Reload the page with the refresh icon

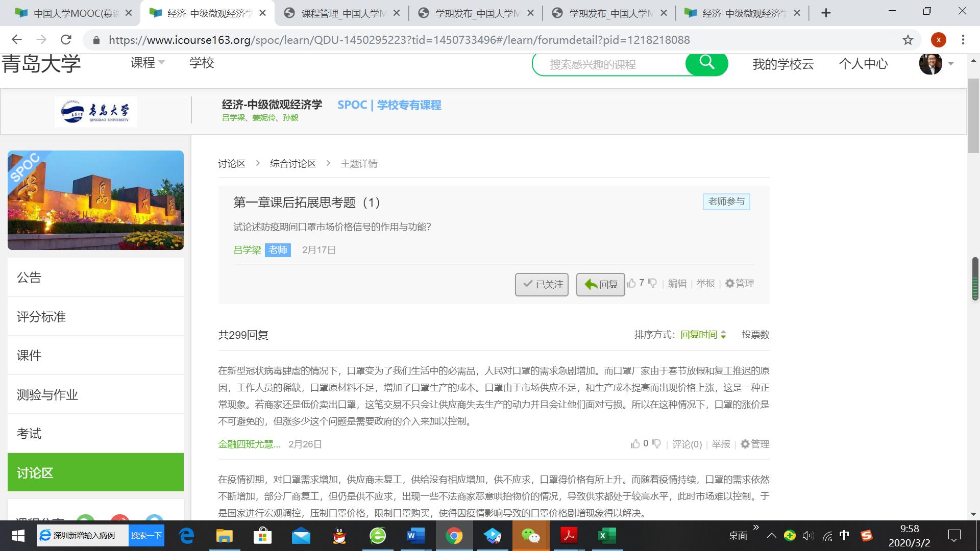click(x=66, y=40)
